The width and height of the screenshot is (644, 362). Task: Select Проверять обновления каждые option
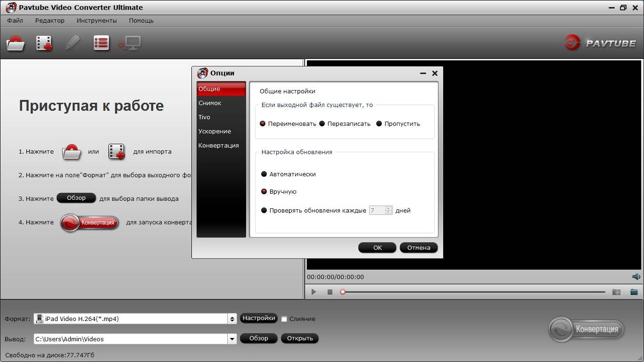(x=264, y=210)
